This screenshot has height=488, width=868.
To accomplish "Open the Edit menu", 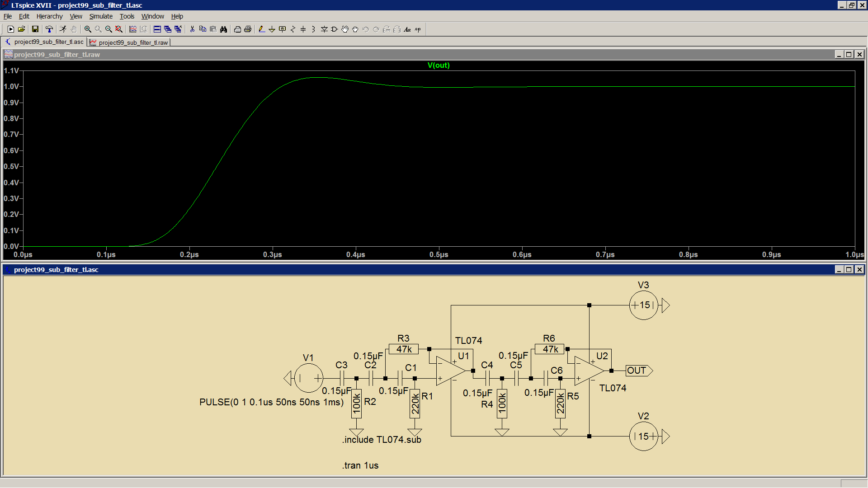I will (24, 16).
